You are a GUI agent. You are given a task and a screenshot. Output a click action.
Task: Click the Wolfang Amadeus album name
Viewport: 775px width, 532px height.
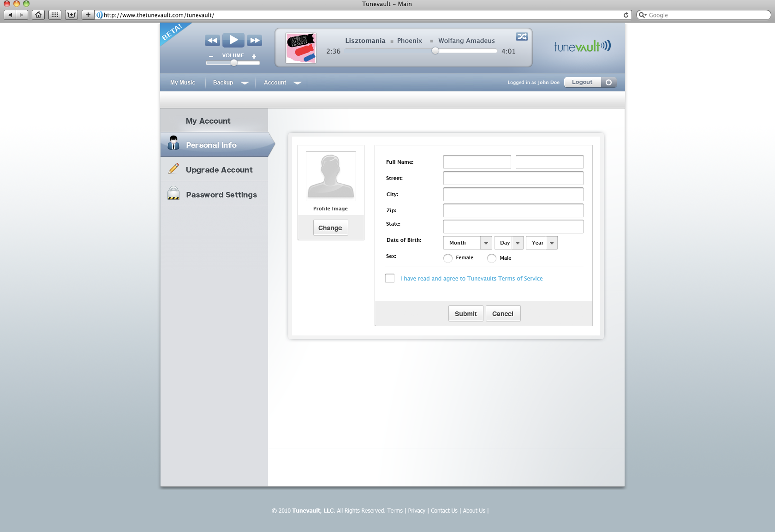(x=466, y=41)
